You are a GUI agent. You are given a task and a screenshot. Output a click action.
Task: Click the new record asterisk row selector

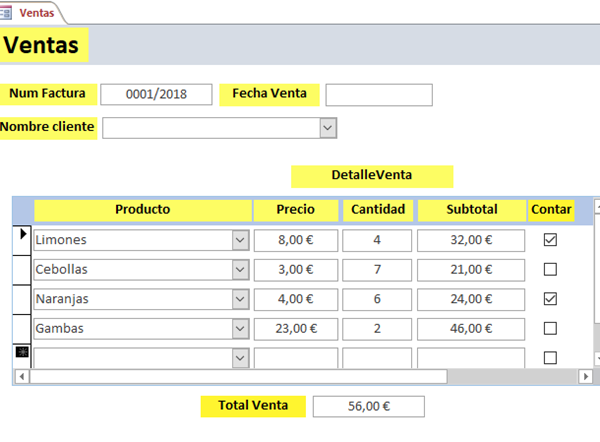[22, 352]
